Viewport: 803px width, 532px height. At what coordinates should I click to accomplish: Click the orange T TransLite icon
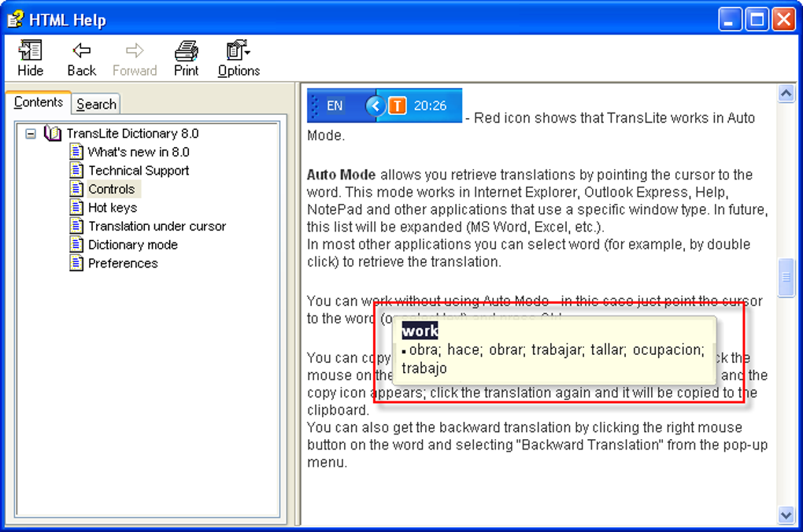[x=398, y=105]
